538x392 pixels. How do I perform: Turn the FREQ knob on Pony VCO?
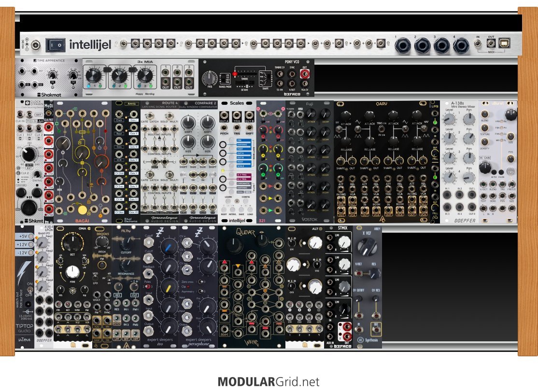(x=209, y=78)
